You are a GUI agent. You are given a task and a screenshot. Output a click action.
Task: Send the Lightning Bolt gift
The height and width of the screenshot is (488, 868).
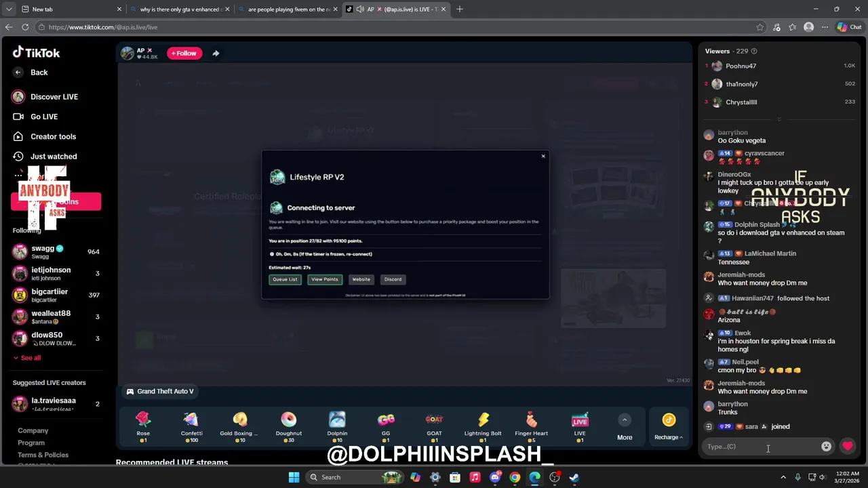point(483,426)
